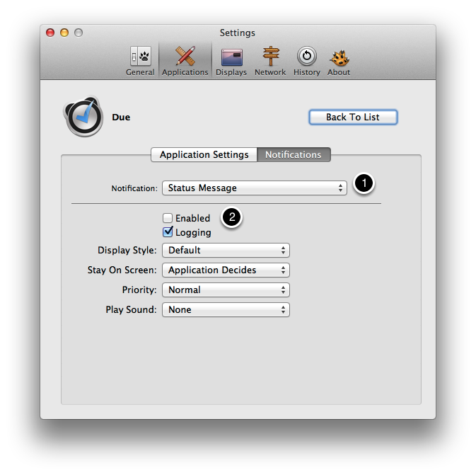The height and width of the screenshot is (475, 476).
Task: Open the Displays pane
Action: 231,60
